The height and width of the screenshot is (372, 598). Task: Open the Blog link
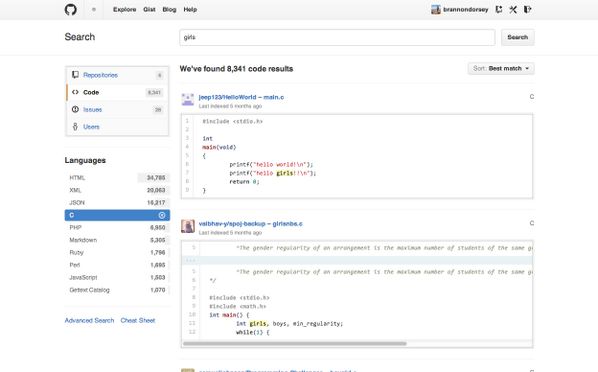pyautogui.click(x=169, y=10)
